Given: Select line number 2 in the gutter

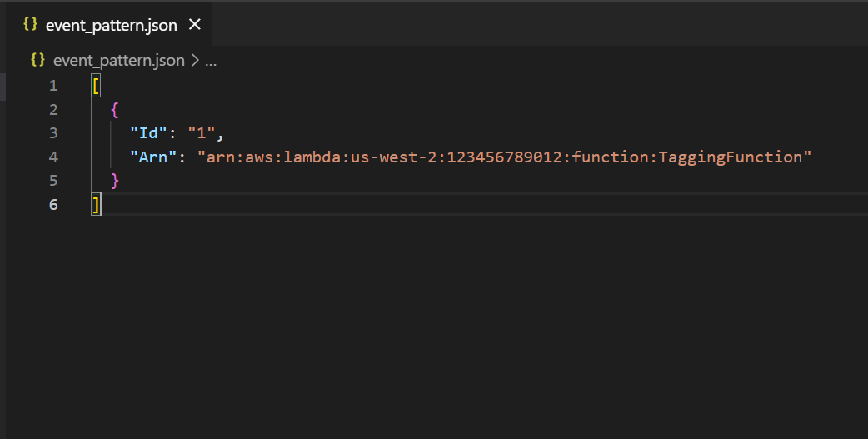Looking at the screenshot, I should (53, 109).
